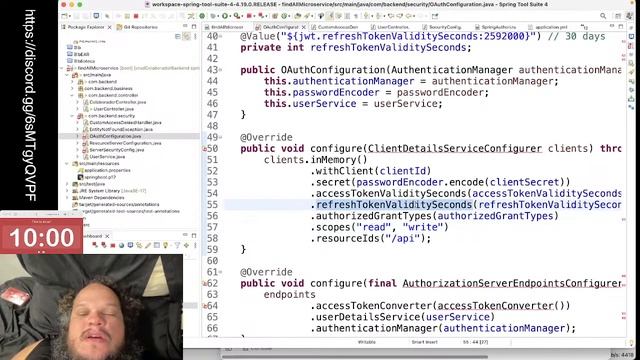Click inside code line 57 scopes call

(x=379, y=227)
